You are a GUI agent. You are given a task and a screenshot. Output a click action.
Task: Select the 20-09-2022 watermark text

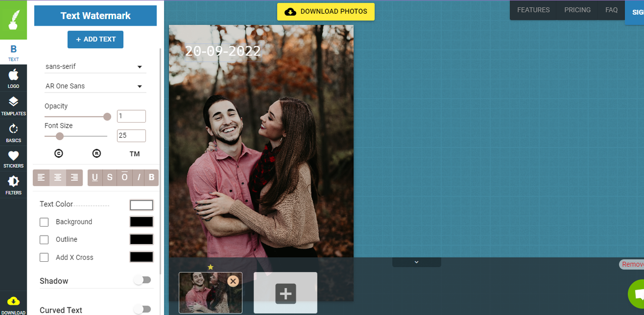tap(222, 51)
